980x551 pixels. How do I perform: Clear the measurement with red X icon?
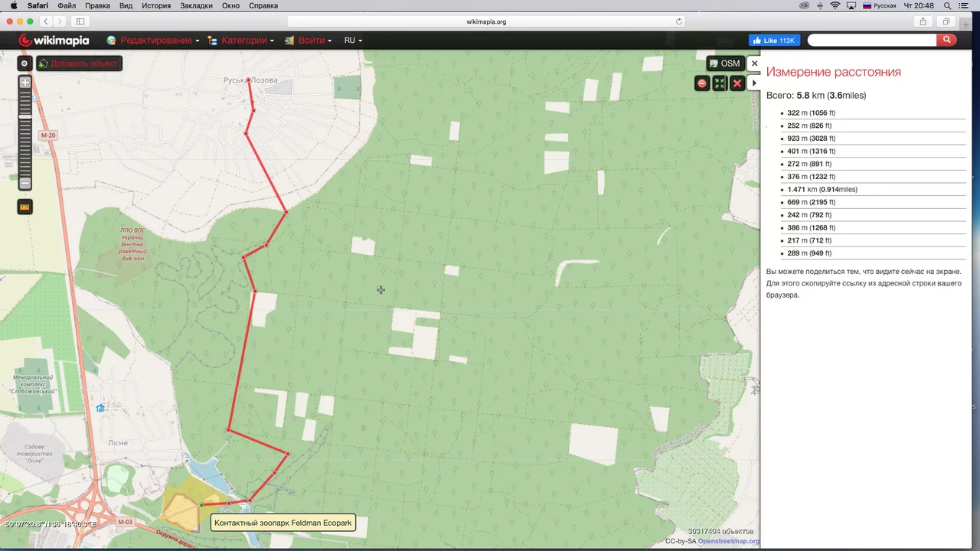(x=737, y=83)
